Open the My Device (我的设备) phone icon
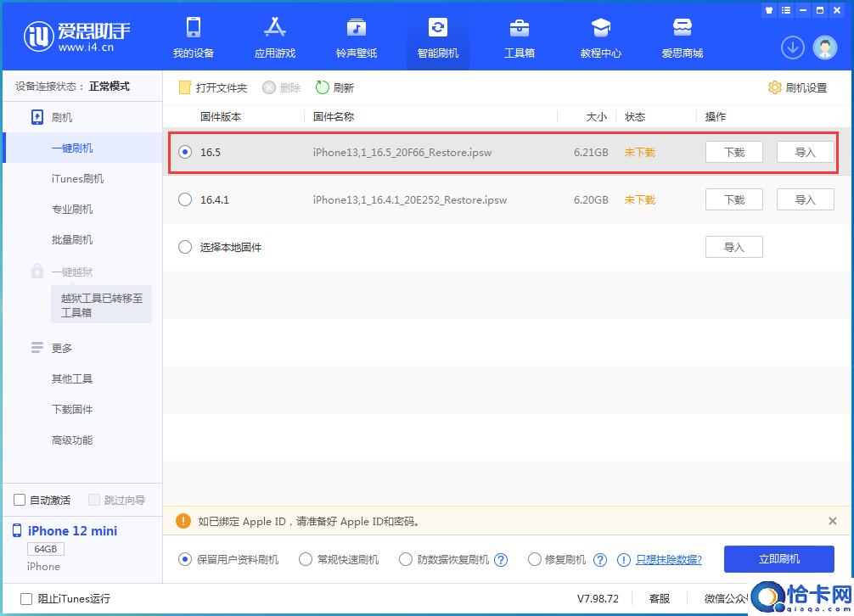 194,26
